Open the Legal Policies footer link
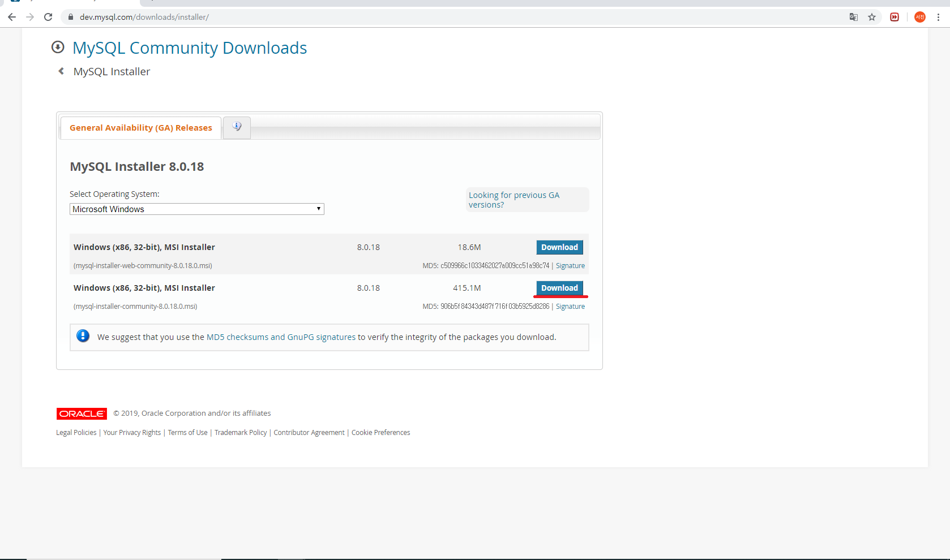This screenshot has height=560, width=950. pyautogui.click(x=76, y=433)
